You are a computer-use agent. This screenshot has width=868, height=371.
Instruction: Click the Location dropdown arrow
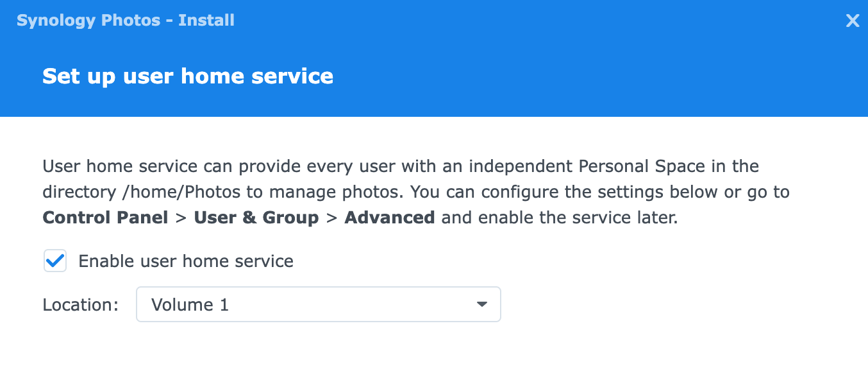coord(482,304)
